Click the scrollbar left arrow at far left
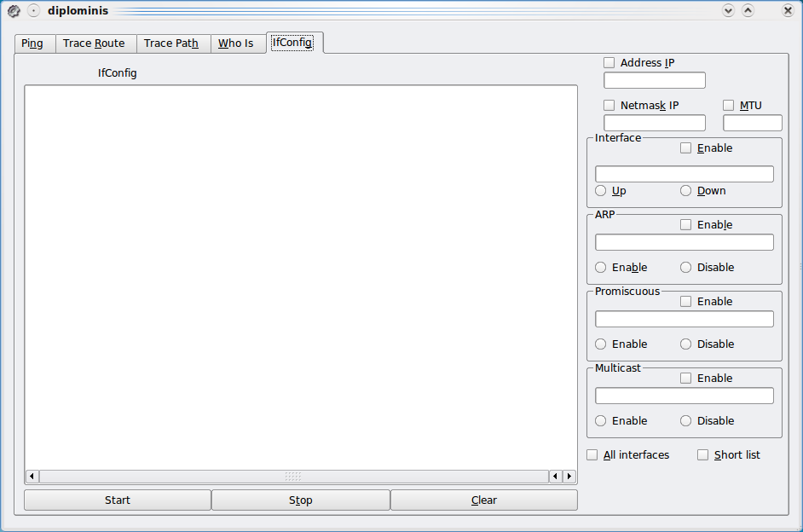Screen dimensions: 803x532 coord(32,477)
